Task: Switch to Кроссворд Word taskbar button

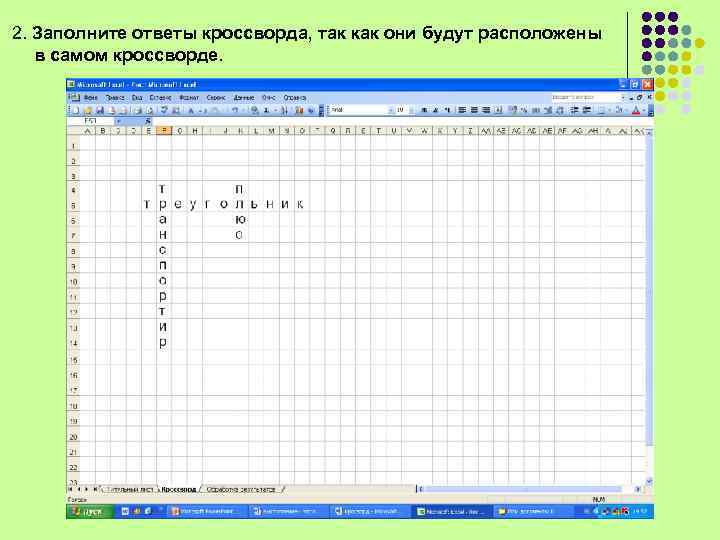Action: 370,512
